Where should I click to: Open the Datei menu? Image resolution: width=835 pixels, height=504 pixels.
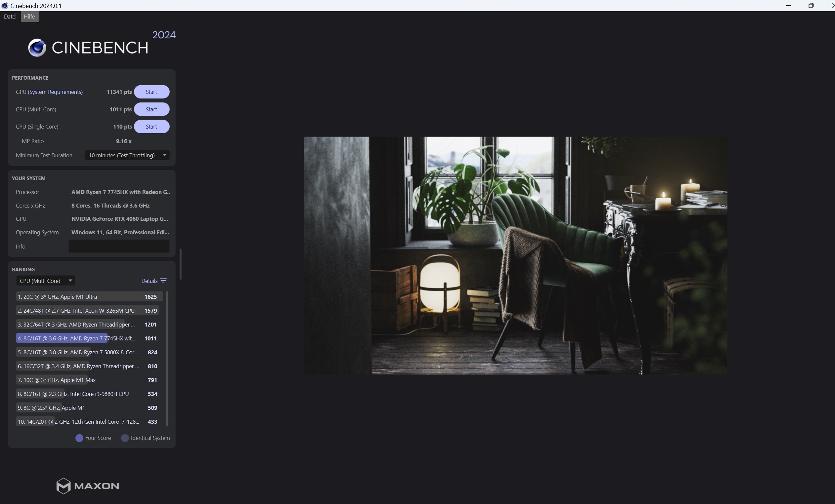tap(10, 17)
